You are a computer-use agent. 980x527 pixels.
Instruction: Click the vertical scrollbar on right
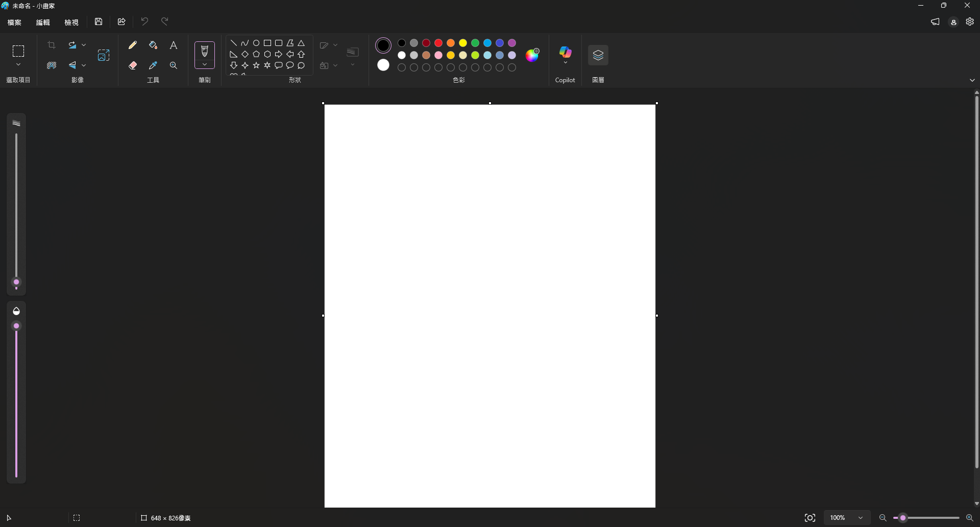pyautogui.click(x=976, y=282)
